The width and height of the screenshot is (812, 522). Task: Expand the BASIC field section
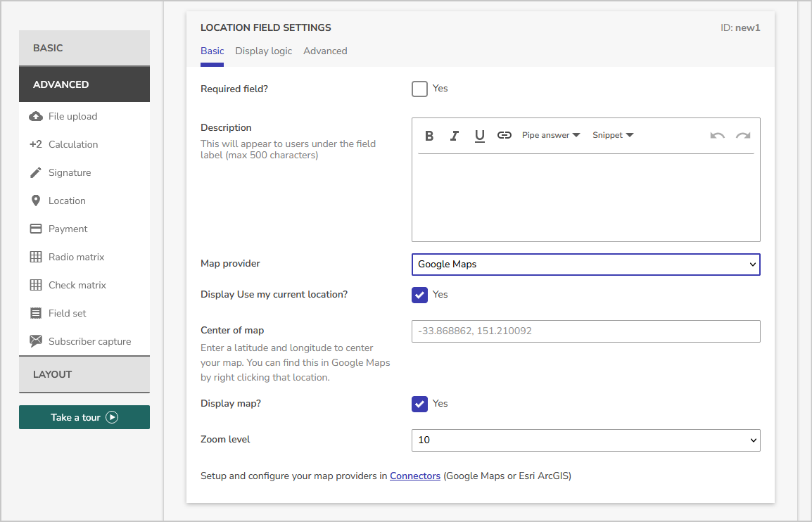coord(84,48)
